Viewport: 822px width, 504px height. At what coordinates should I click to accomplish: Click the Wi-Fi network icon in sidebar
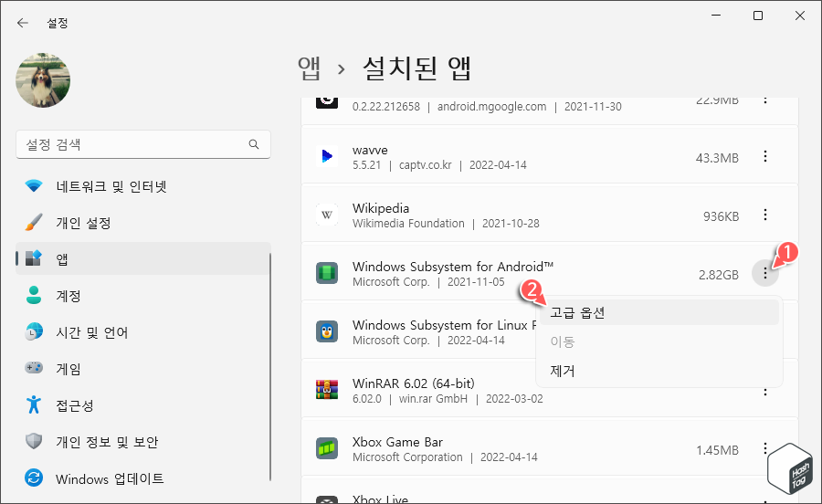[x=34, y=186]
